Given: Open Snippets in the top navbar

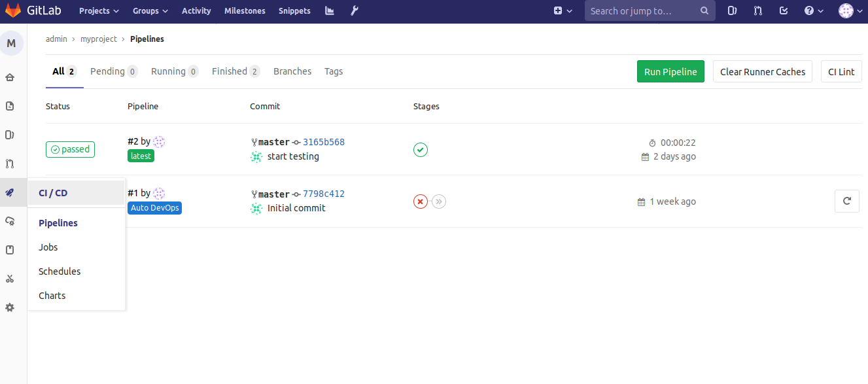Looking at the screenshot, I should point(294,10).
